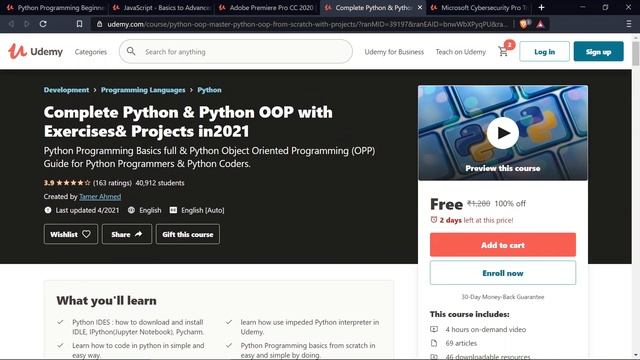Click the Enroll now button
Viewport: 640px width, 360px height.
click(x=503, y=273)
